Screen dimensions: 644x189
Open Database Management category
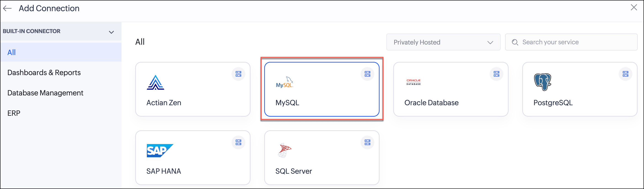[45, 93]
